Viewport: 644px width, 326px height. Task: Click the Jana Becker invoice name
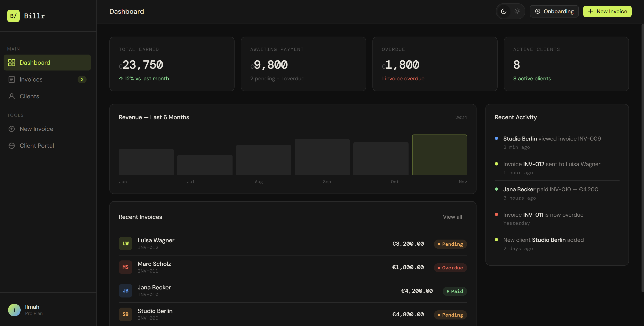click(x=154, y=287)
